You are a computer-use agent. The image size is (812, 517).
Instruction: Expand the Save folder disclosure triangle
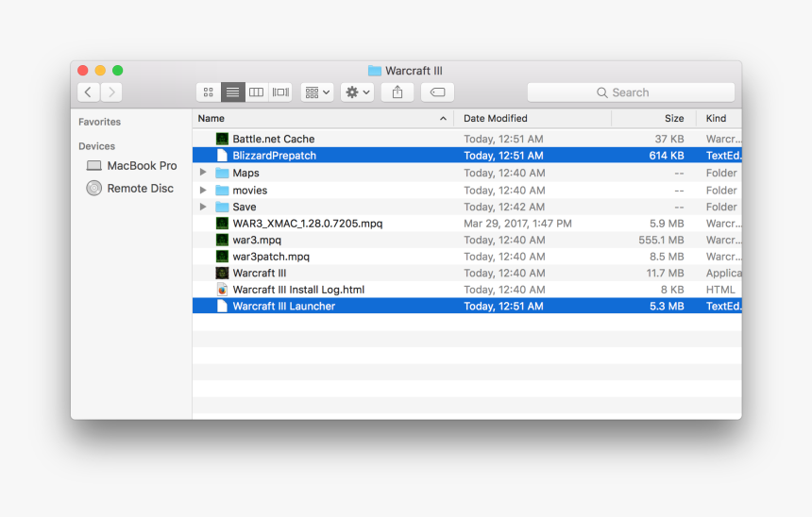[x=203, y=207]
